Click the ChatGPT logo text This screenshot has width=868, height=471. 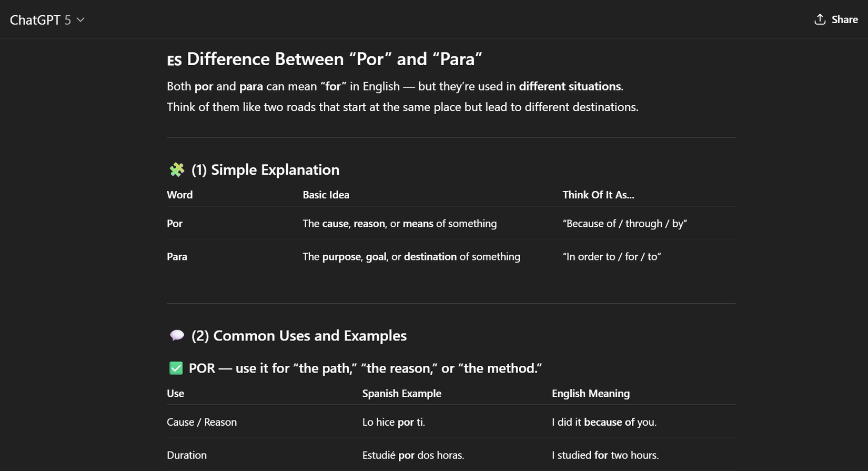35,19
